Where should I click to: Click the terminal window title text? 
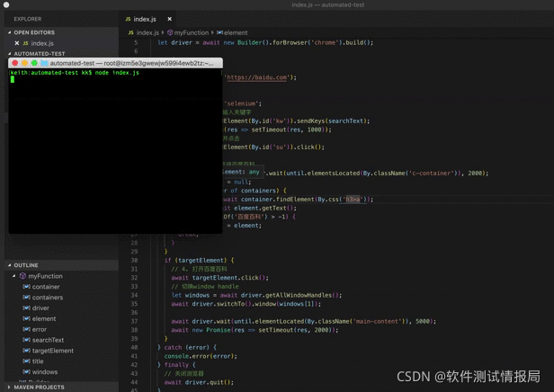(x=131, y=63)
